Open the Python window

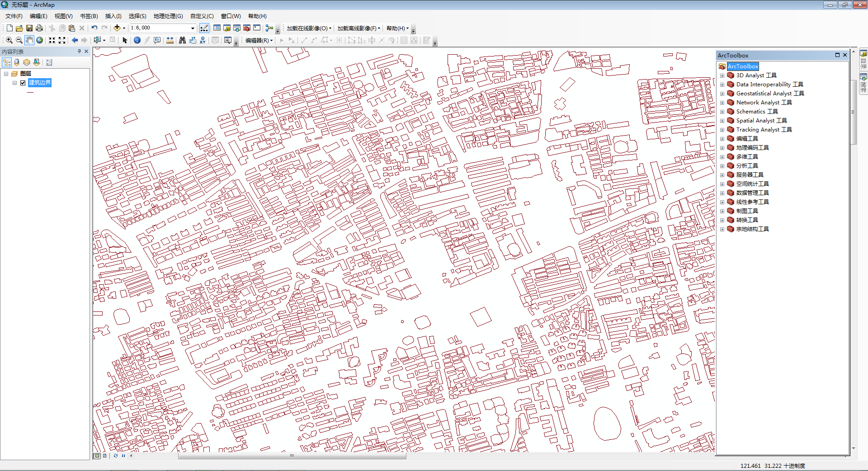[257, 28]
